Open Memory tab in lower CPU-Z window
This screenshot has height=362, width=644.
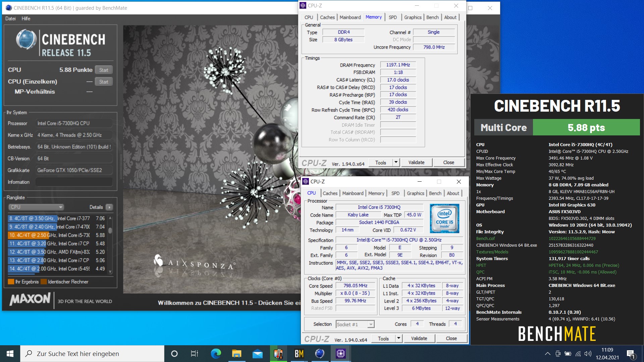click(376, 193)
